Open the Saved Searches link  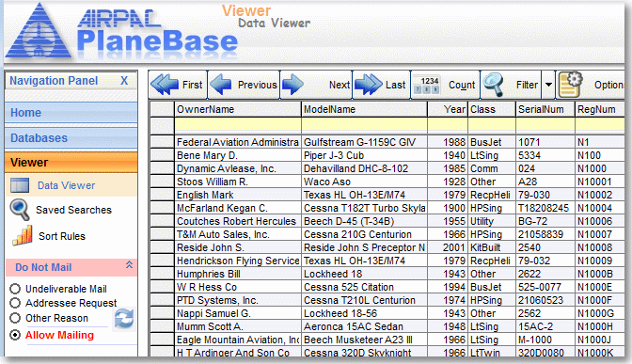click(x=73, y=210)
